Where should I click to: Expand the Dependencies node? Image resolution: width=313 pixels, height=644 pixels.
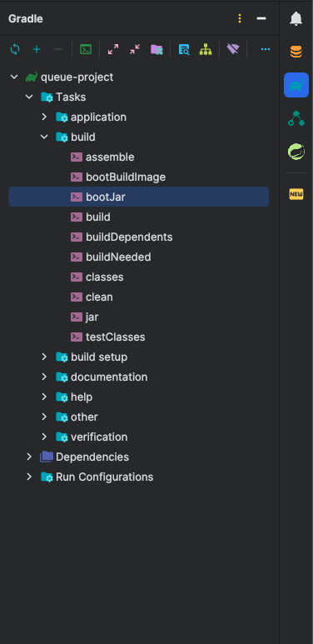tap(29, 457)
